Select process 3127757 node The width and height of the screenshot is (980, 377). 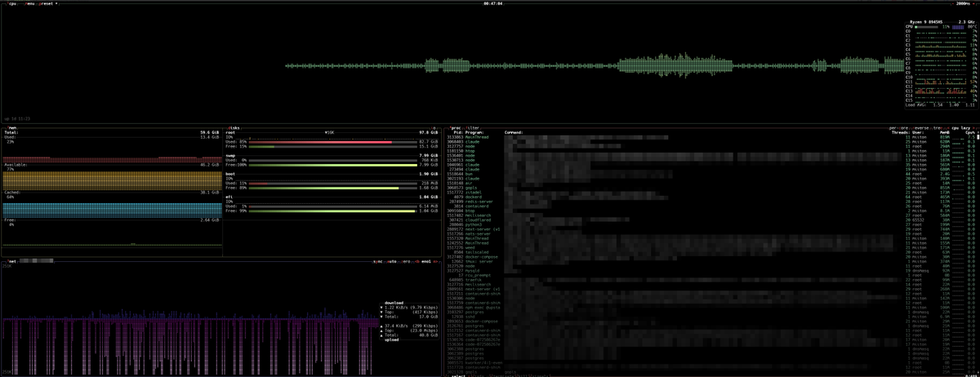711,147
